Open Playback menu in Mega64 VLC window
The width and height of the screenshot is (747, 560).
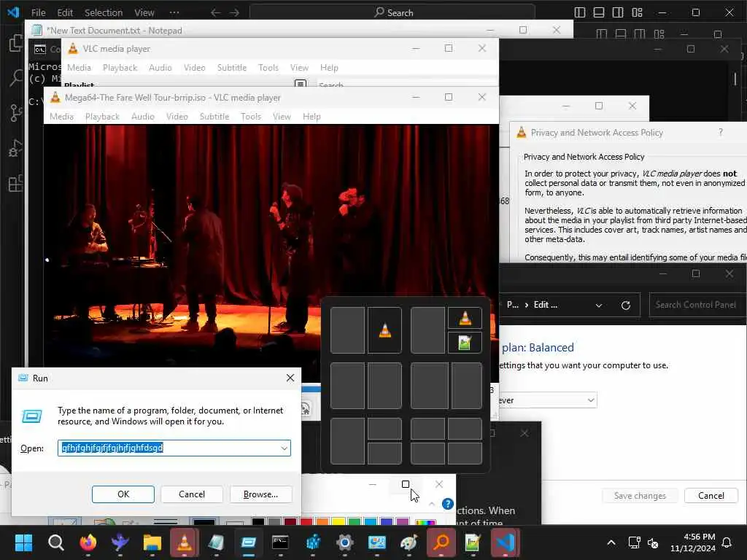102,117
